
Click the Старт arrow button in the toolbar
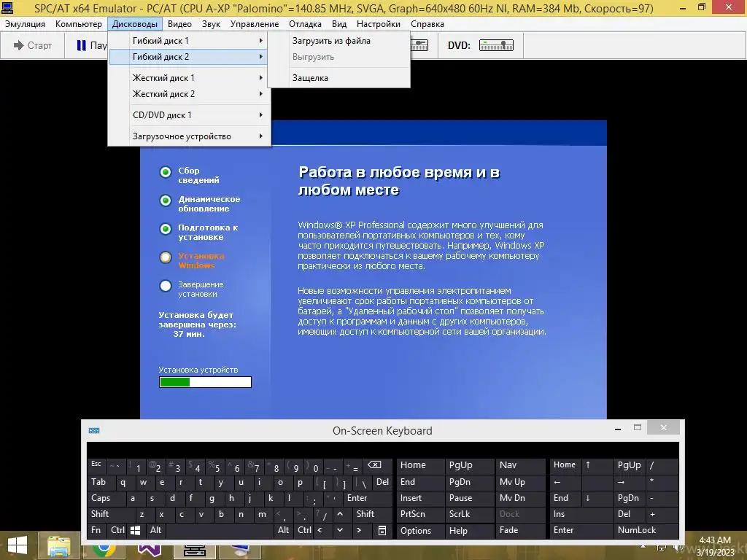tap(32, 46)
